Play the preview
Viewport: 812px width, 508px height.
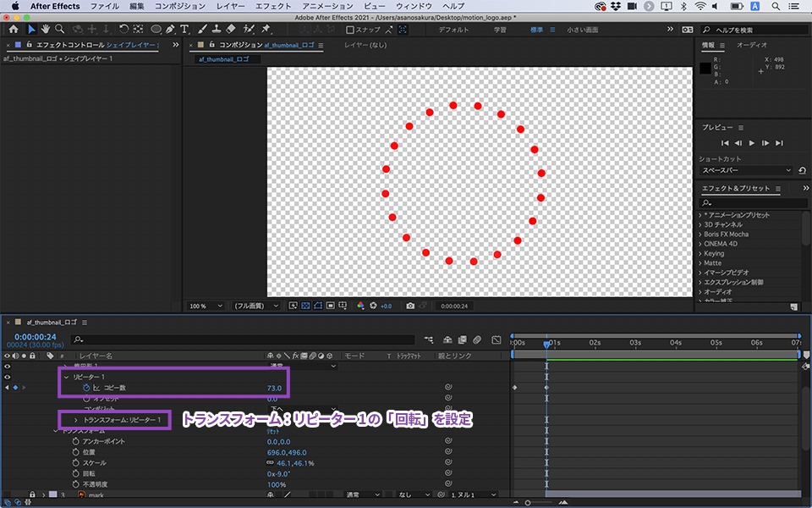[752, 143]
